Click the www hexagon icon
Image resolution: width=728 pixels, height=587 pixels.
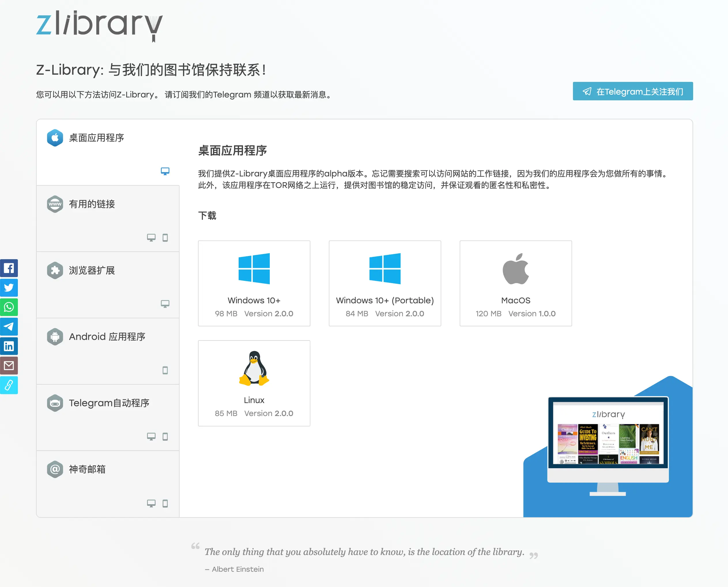(55, 204)
